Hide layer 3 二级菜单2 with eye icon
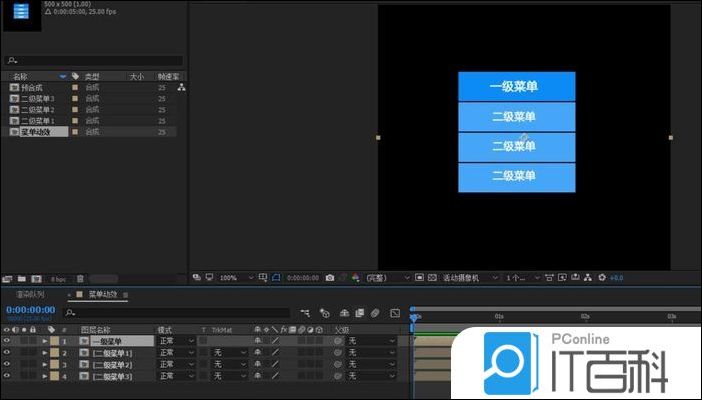The height and width of the screenshot is (400, 702). coord(7,364)
